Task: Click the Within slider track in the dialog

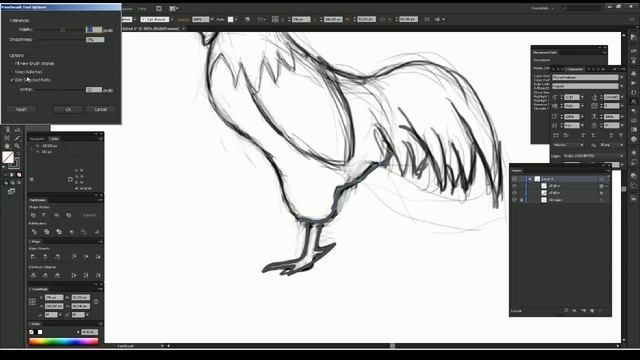Action: (x=59, y=90)
